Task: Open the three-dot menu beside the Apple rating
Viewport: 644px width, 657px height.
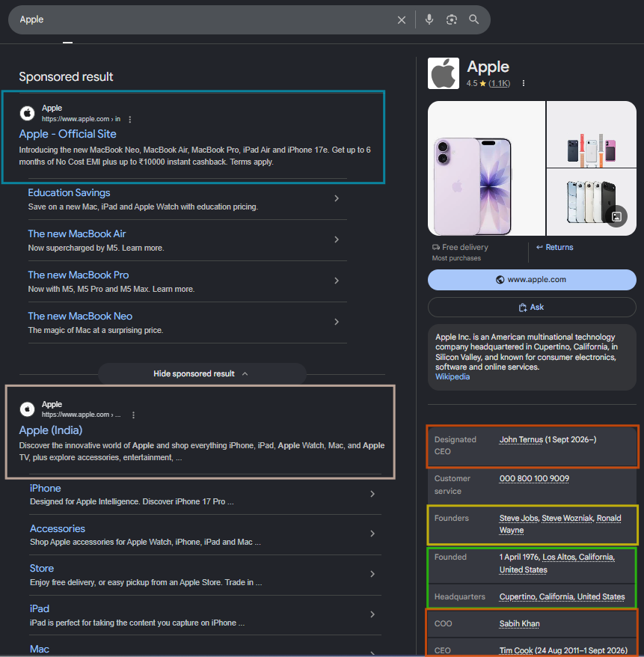Action: [x=524, y=83]
